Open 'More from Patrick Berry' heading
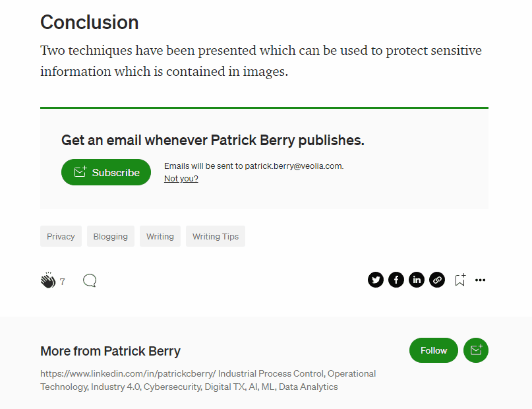Viewport: 532px width, 409px height. click(x=110, y=351)
